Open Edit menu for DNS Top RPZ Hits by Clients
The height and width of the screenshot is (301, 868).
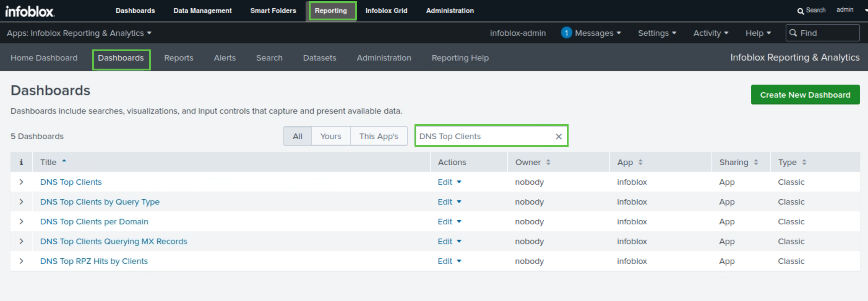[x=449, y=261]
